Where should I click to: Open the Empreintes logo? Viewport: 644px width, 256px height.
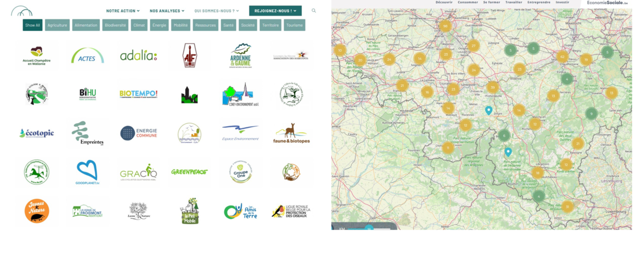[87, 133]
